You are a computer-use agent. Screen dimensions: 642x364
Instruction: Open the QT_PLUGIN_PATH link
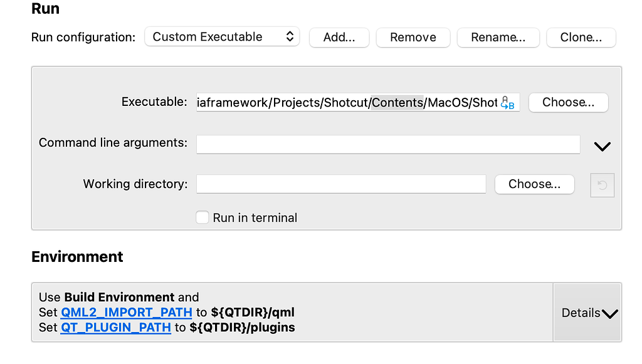pos(116,328)
